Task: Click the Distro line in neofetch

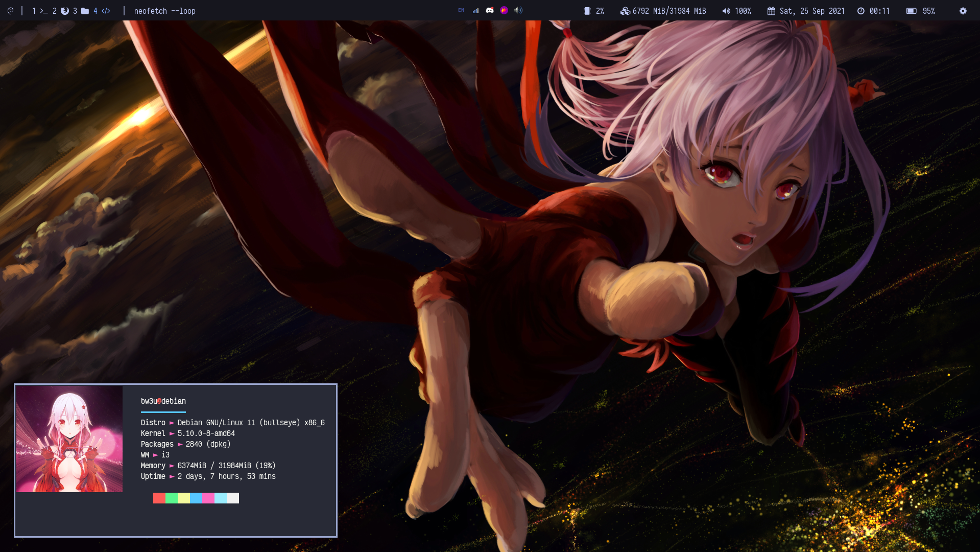Action: (233, 423)
